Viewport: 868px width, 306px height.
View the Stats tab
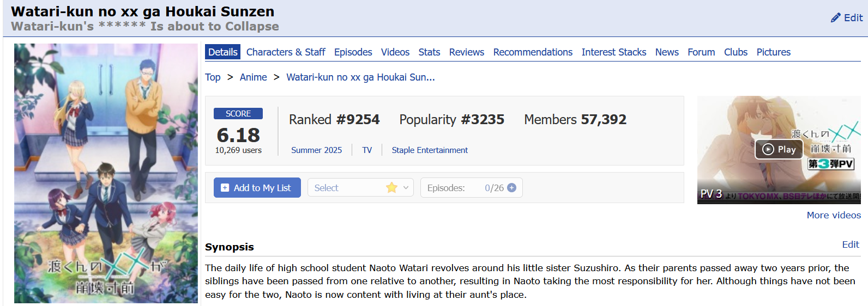coord(429,52)
